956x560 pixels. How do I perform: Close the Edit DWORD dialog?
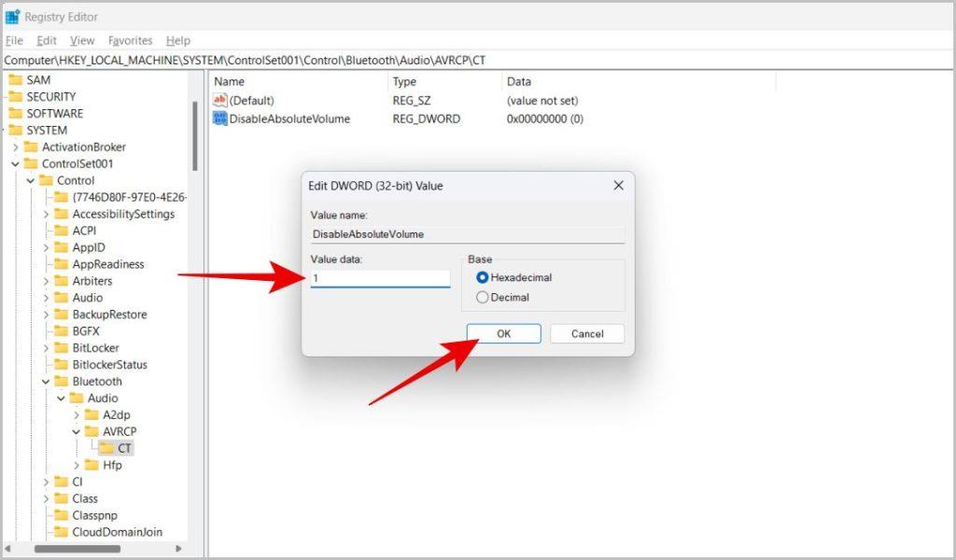[x=618, y=185]
